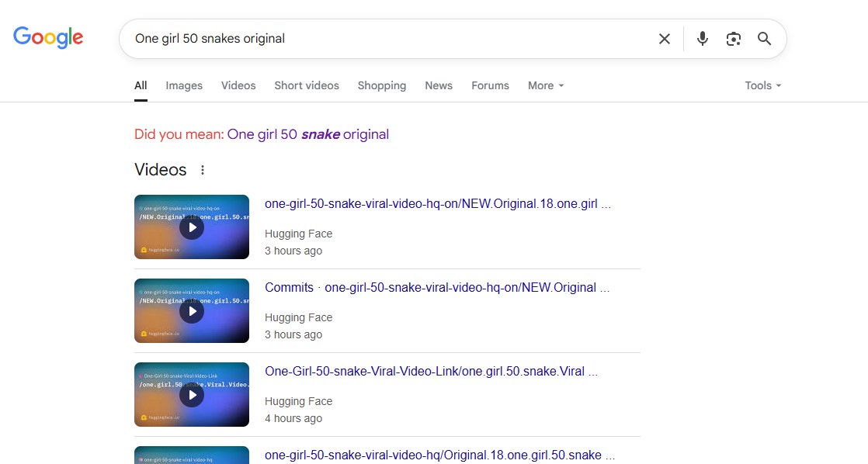Image resolution: width=868 pixels, height=464 pixels.
Task: Open the Videos section three-dot menu
Action: tap(203, 170)
